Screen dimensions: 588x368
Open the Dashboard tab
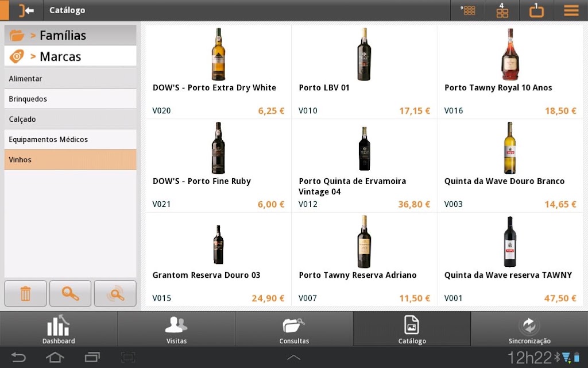tap(59, 328)
